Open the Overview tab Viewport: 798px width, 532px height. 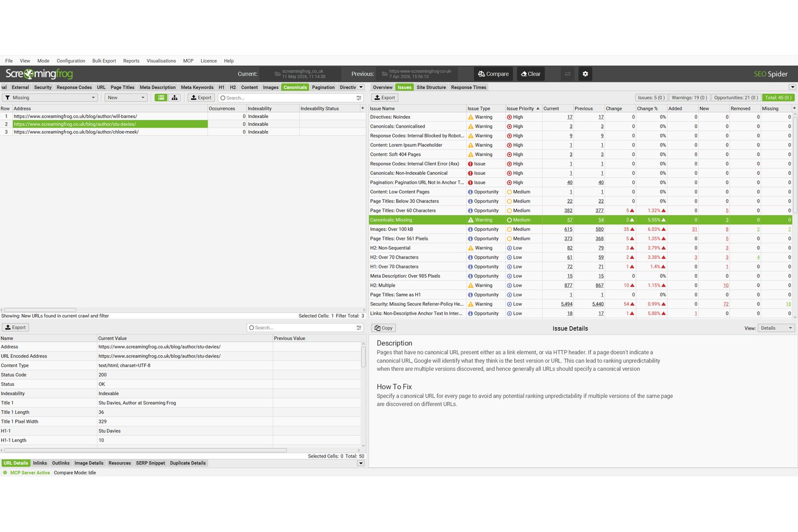point(383,87)
